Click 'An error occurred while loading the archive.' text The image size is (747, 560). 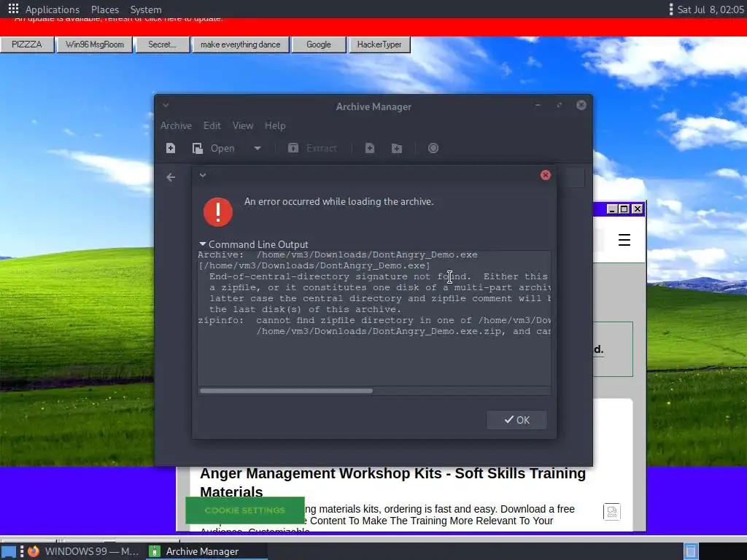coord(338,202)
